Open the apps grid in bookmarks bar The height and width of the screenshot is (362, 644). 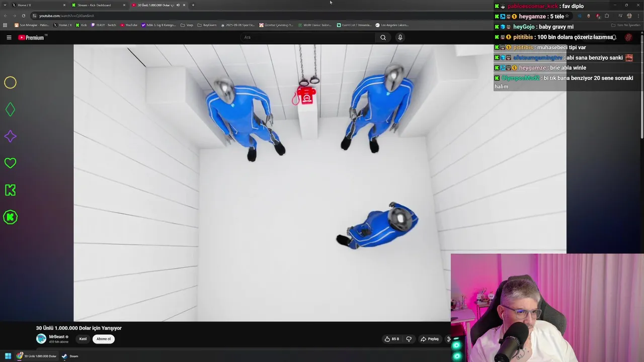click(5, 25)
